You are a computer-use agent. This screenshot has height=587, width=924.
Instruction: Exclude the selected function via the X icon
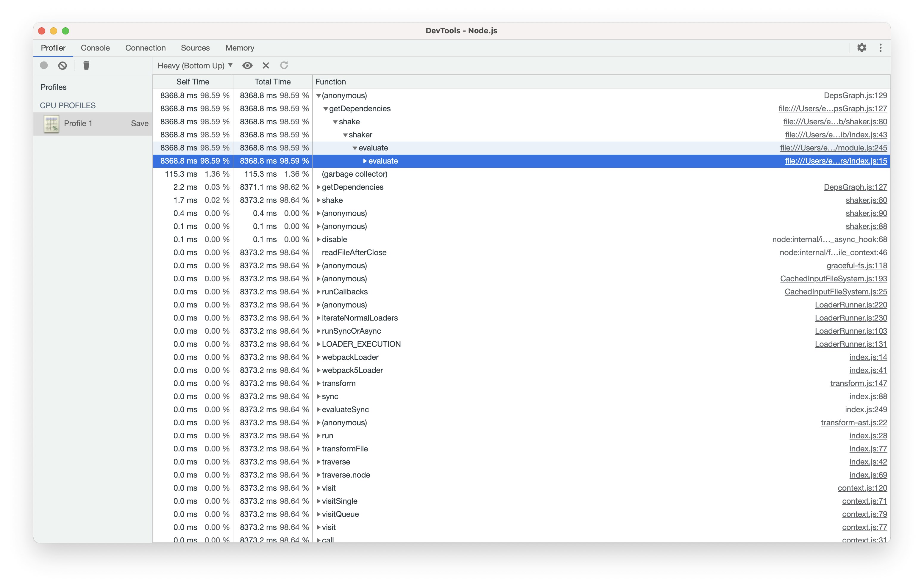[266, 65]
